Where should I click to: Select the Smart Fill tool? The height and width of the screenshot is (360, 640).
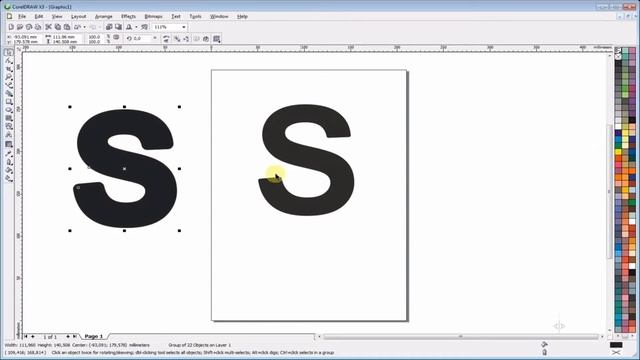coord(9,93)
